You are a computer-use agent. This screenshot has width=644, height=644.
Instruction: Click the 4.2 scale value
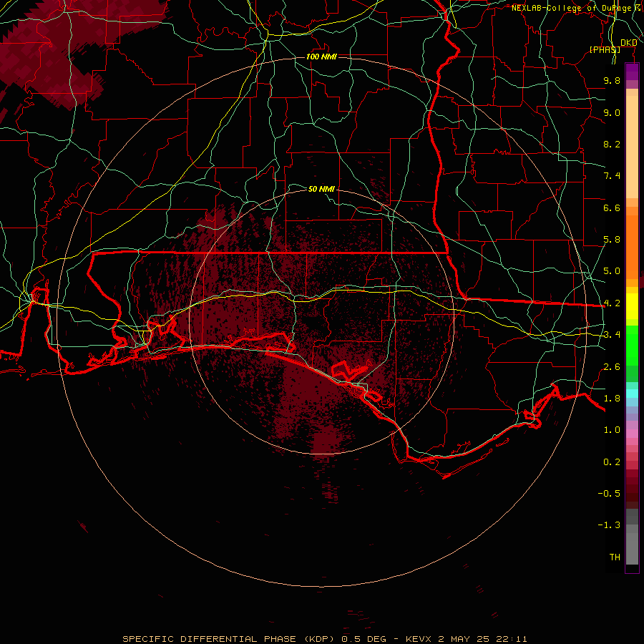pos(612,303)
